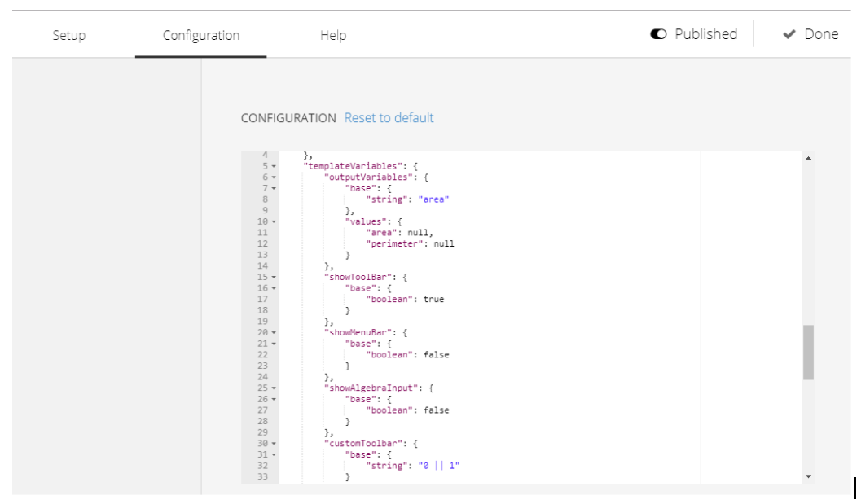Collapse the templateVariables block at line 5
This screenshot has height=504, width=861.
point(274,166)
